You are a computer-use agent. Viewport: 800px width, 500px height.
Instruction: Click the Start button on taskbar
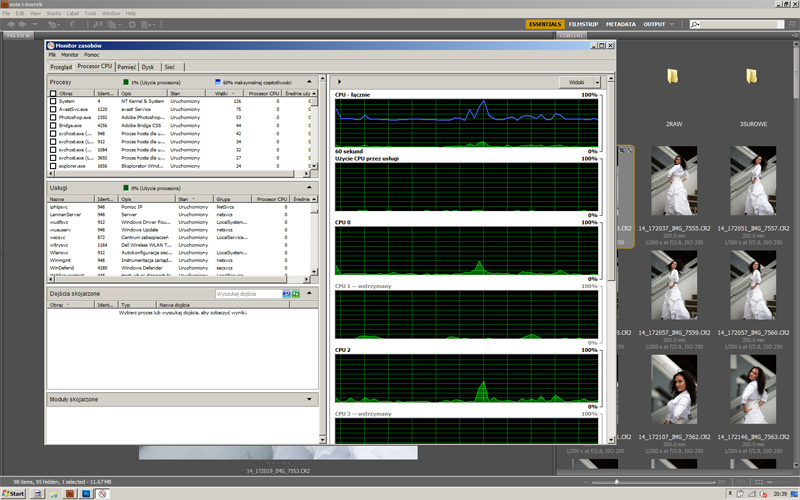(14, 494)
